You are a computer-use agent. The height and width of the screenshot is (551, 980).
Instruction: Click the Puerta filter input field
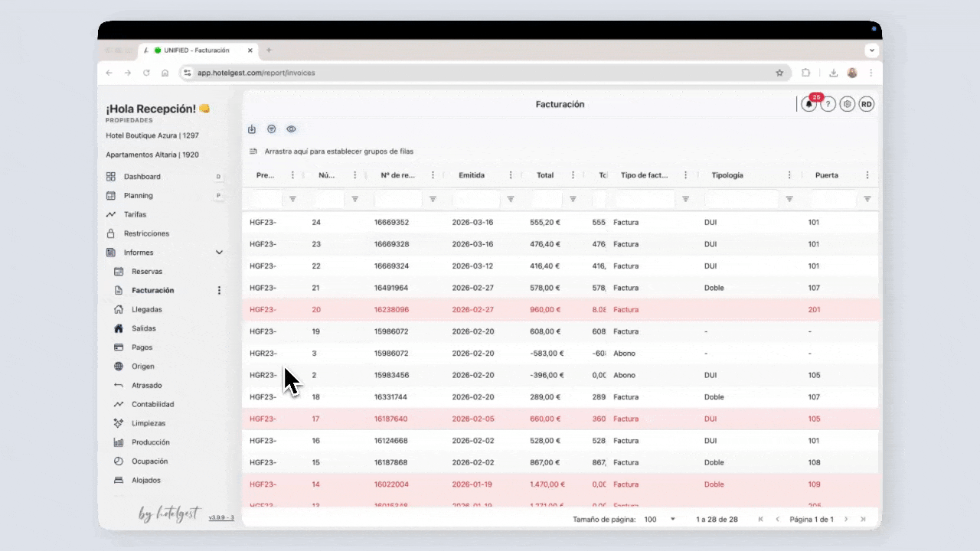[x=832, y=199]
